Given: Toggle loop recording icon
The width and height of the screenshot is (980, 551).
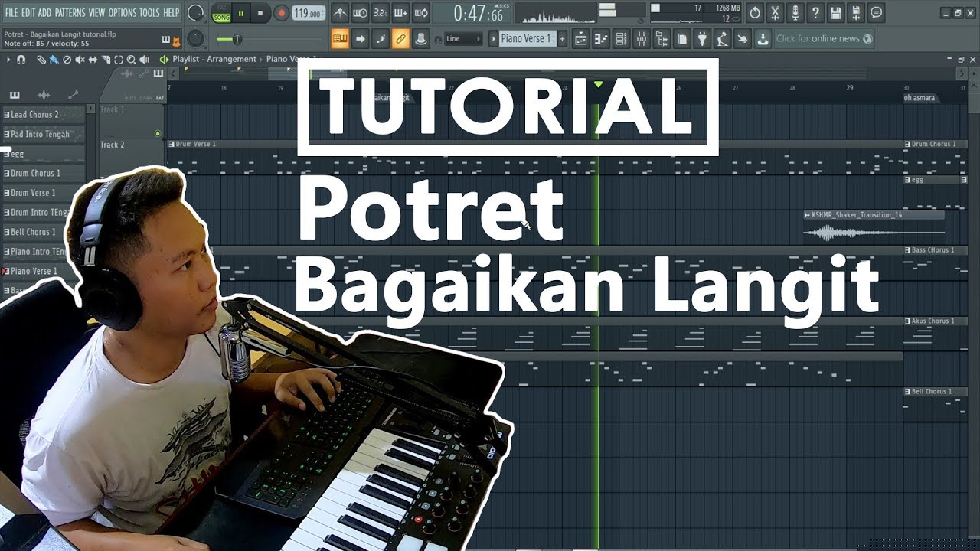Looking at the screenshot, I should click(420, 13).
